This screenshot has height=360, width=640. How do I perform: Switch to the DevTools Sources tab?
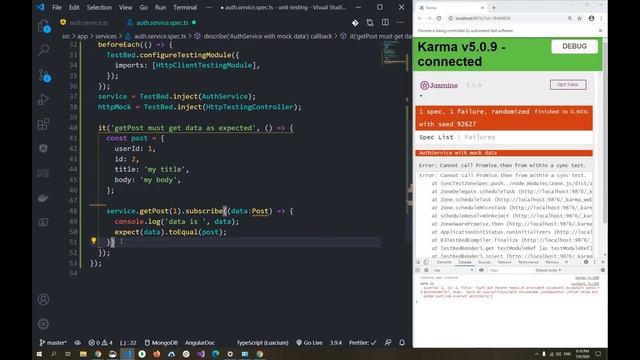click(x=484, y=262)
